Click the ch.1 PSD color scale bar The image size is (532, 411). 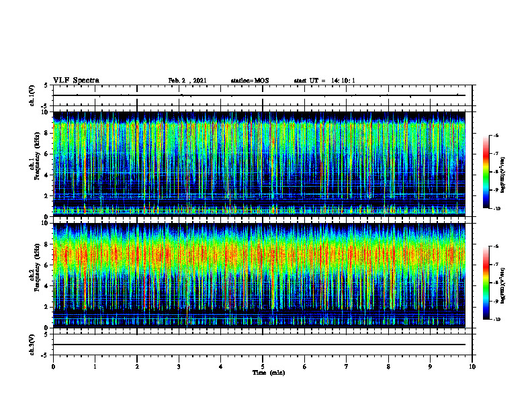click(x=486, y=172)
